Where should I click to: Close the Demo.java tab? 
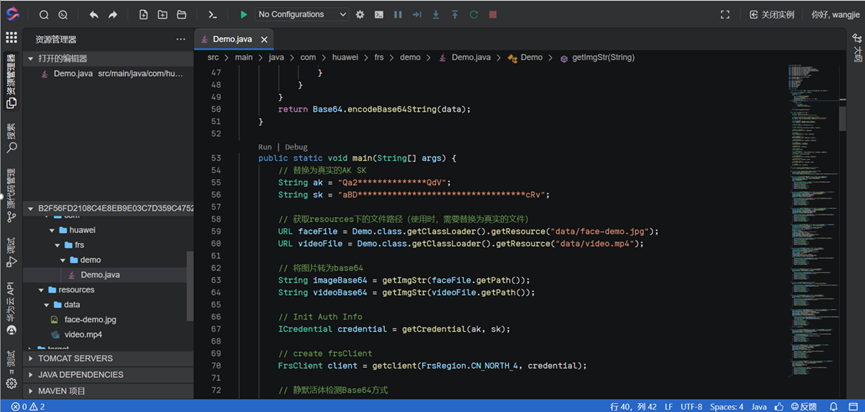[x=265, y=39]
